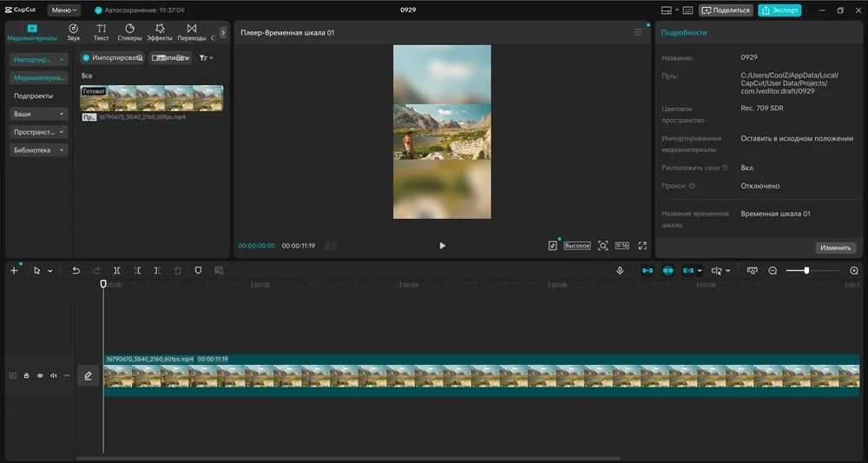868x463 pixels.
Task: Open linkage options dropdown arrow
Action: 700,271
